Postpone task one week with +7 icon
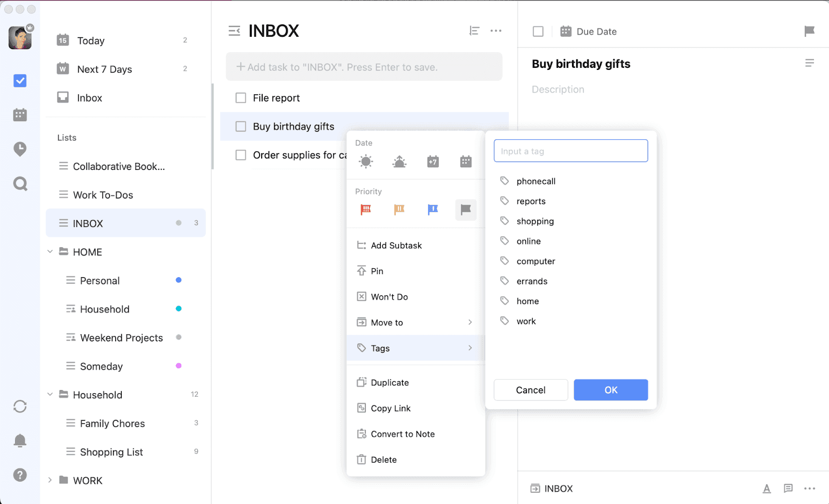The height and width of the screenshot is (504, 829). (x=433, y=161)
